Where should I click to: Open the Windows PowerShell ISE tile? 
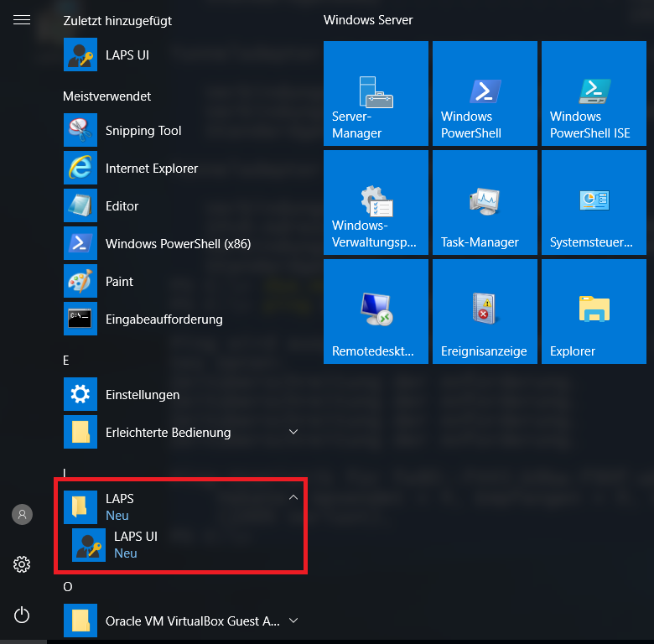point(594,94)
